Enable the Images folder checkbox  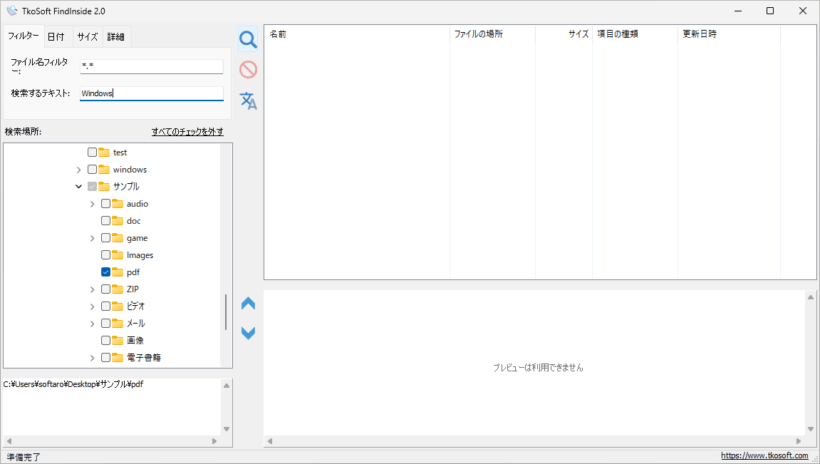click(106, 255)
